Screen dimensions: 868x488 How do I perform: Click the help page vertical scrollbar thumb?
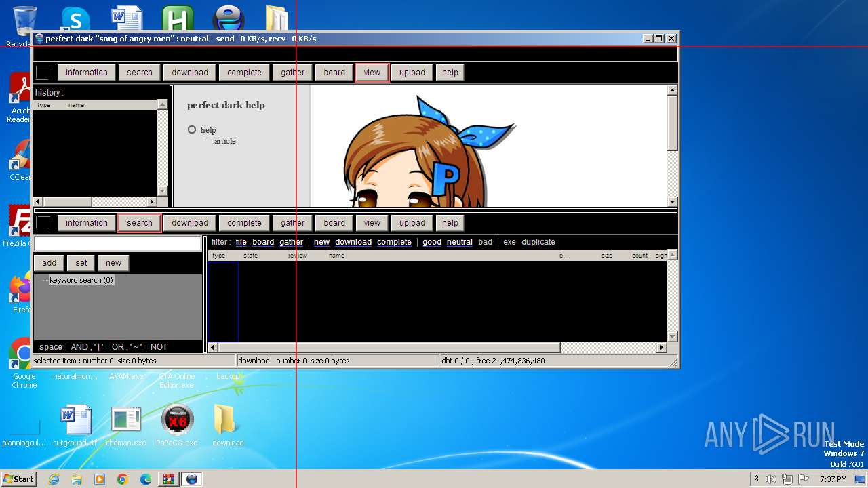(673, 123)
